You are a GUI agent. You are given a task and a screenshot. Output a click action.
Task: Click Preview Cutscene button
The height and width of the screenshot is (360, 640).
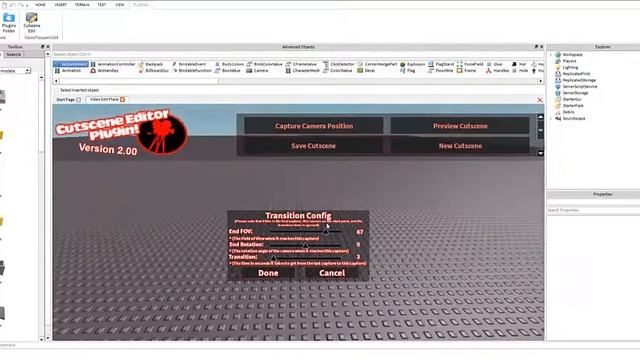[460, 126]
